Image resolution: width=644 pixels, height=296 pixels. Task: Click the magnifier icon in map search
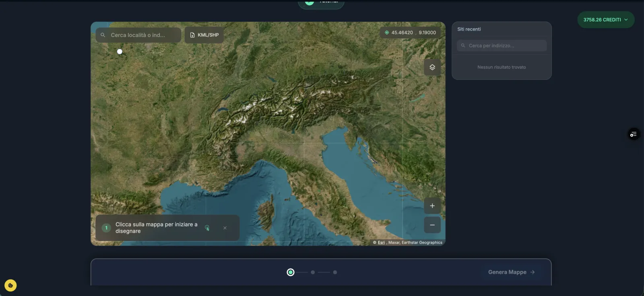pos(103,35)
